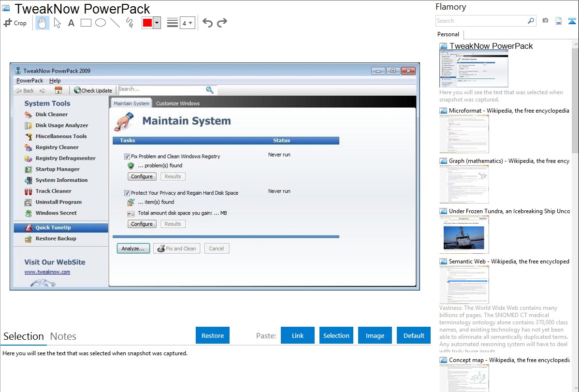Redo the last undone edit

222,23
